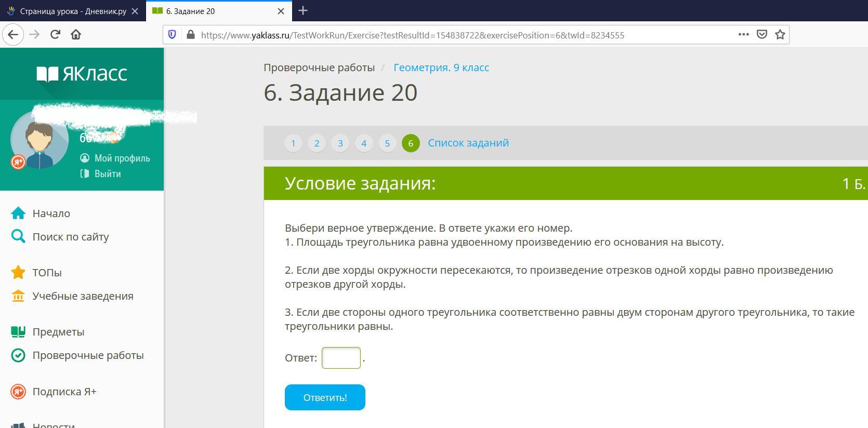This screenshot has width=868, height=428.
Task: Open tracking protection shield in address bar
Action: point(172,35)
